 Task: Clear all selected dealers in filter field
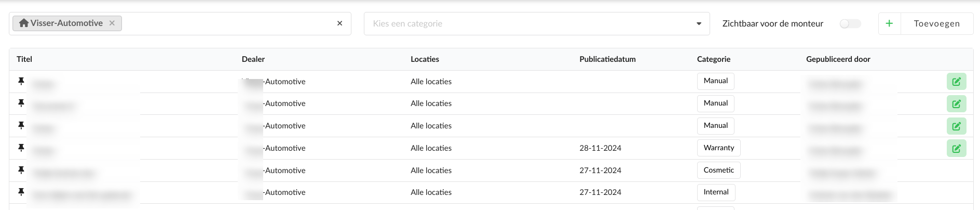tap(339, 23)
